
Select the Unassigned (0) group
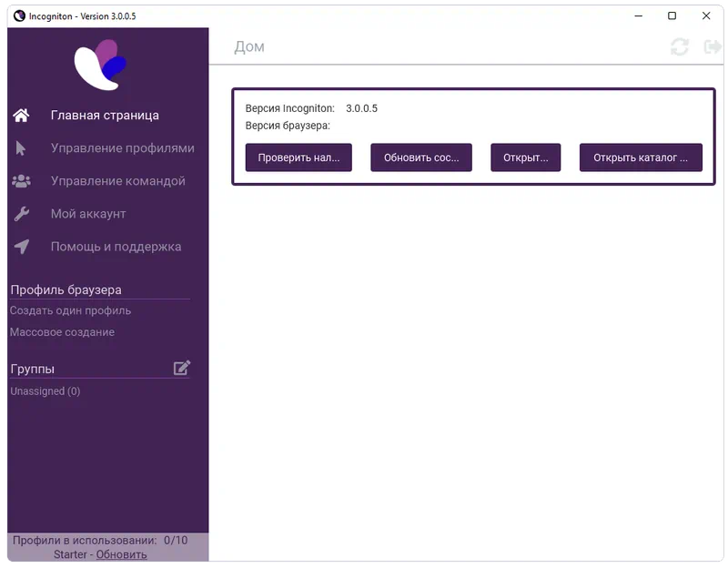tap(45, 391)
